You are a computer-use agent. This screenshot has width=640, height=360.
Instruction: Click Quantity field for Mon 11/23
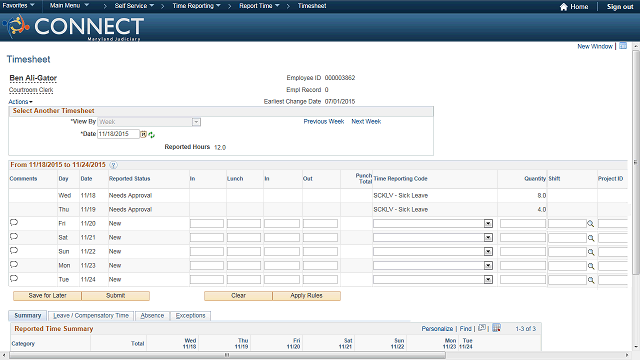(x=523, y=266)
